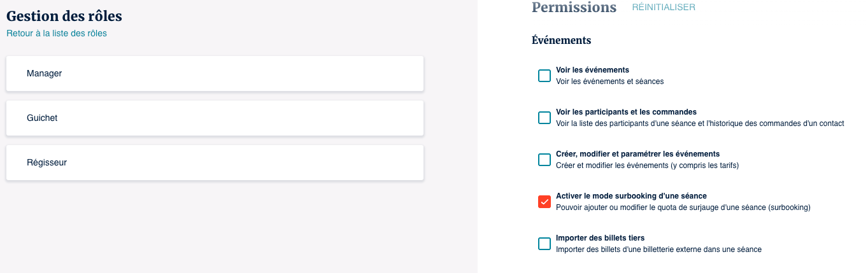The image size is (868, 273).
Task: Choose the Régisseur role card
Action: click(x=215, y=163)
